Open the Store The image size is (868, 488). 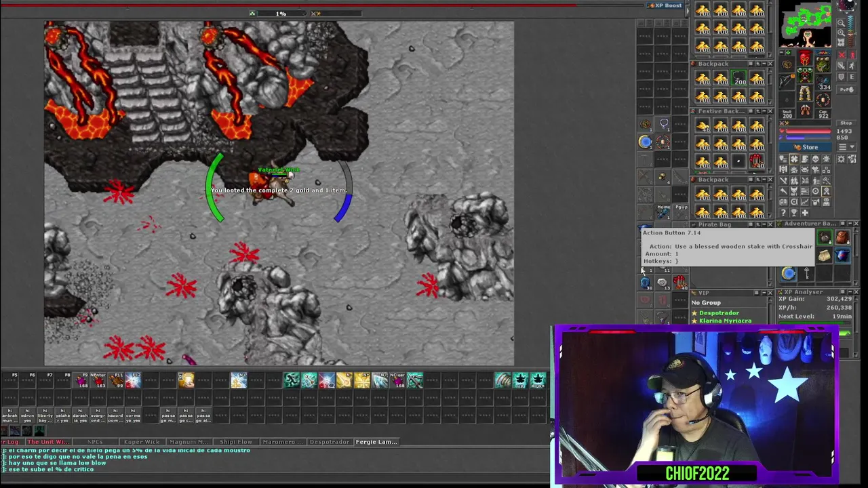click(x=805, y=147)
